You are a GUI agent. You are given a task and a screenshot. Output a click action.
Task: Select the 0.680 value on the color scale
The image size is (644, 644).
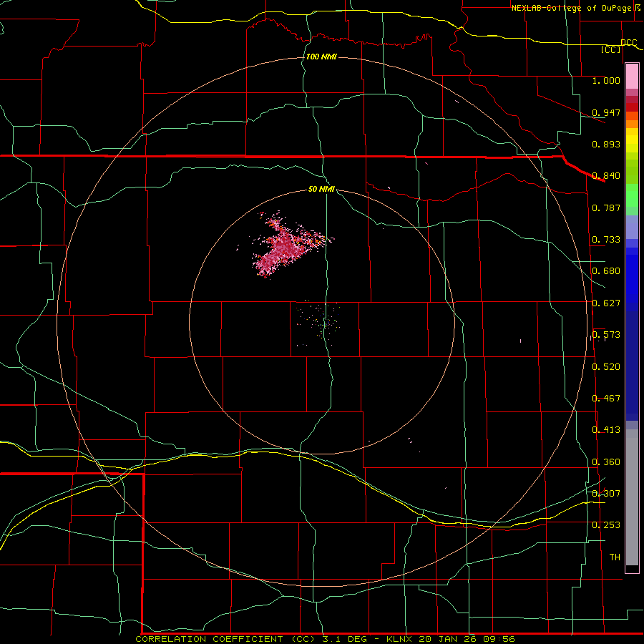[x=606, y=271]
